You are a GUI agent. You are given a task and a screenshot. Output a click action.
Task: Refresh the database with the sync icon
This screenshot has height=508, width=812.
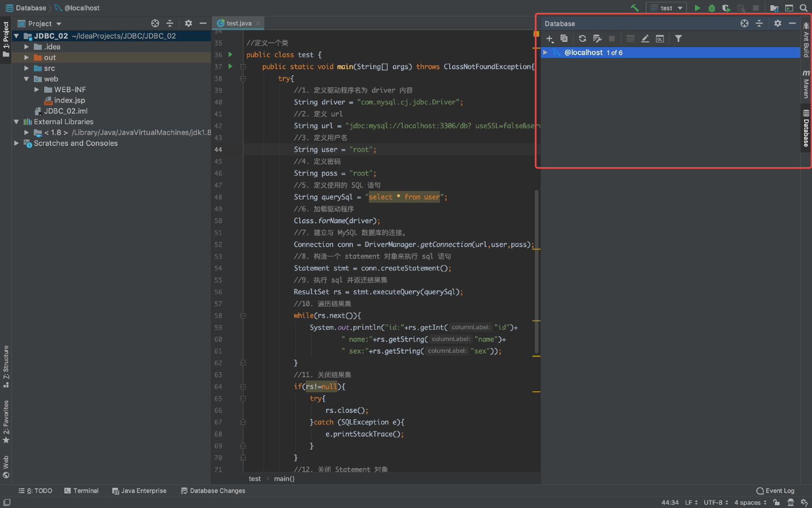(582, 39)
